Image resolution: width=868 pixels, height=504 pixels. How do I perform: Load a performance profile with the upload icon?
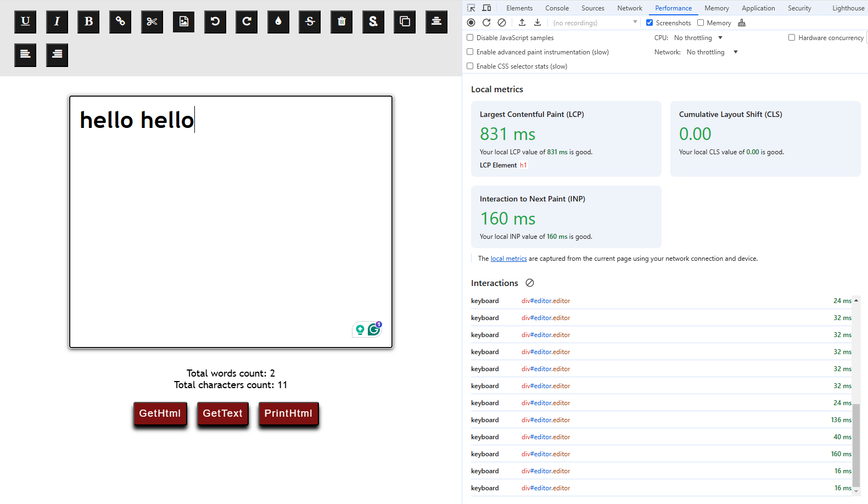tap(522, 23)
